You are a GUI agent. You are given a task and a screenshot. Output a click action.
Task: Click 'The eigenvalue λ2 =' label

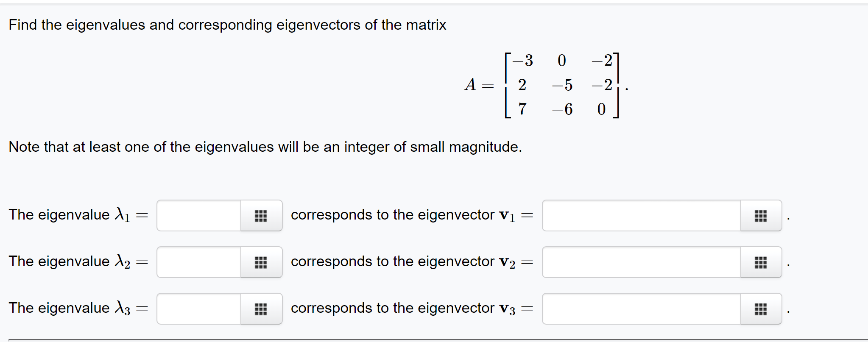coord(78,262)
